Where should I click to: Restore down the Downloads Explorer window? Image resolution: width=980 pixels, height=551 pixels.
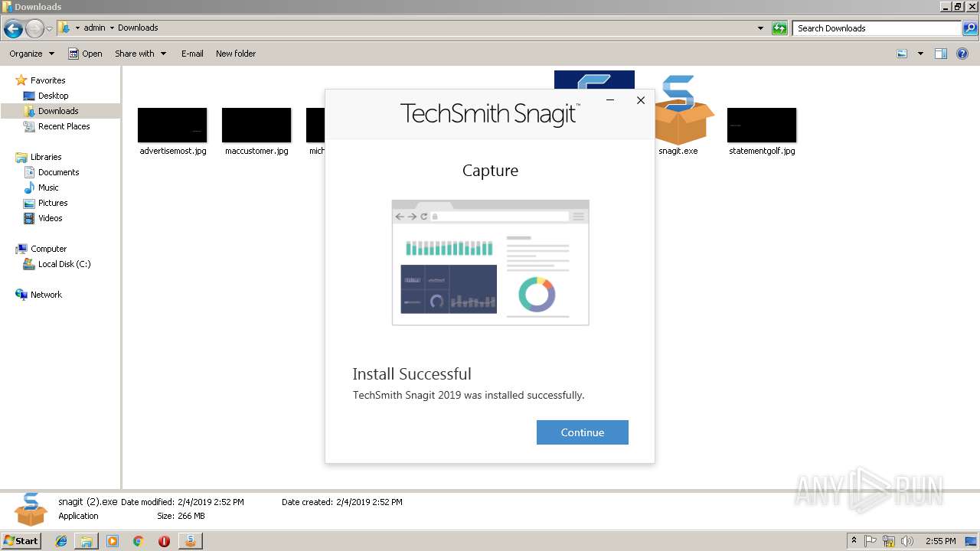pyautogui.click(x=958, y=7)
